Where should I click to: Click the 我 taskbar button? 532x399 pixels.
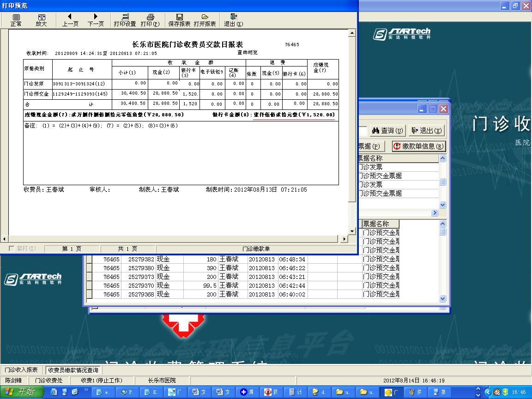point(440,392)
